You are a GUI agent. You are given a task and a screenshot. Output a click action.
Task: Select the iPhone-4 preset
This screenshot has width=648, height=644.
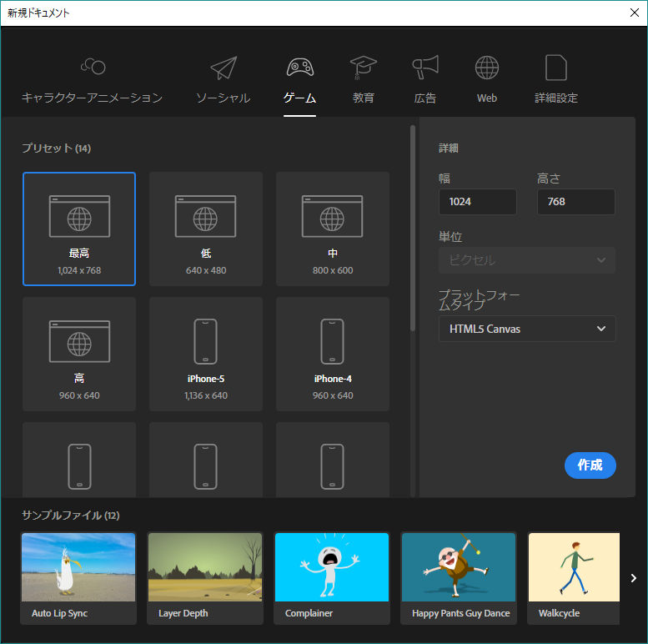[333, 355]
